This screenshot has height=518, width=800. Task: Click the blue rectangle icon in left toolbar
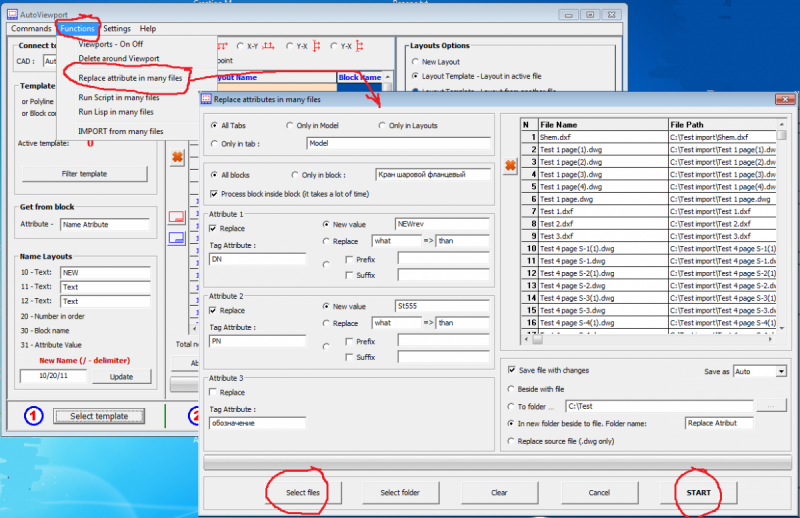[177, 237]
